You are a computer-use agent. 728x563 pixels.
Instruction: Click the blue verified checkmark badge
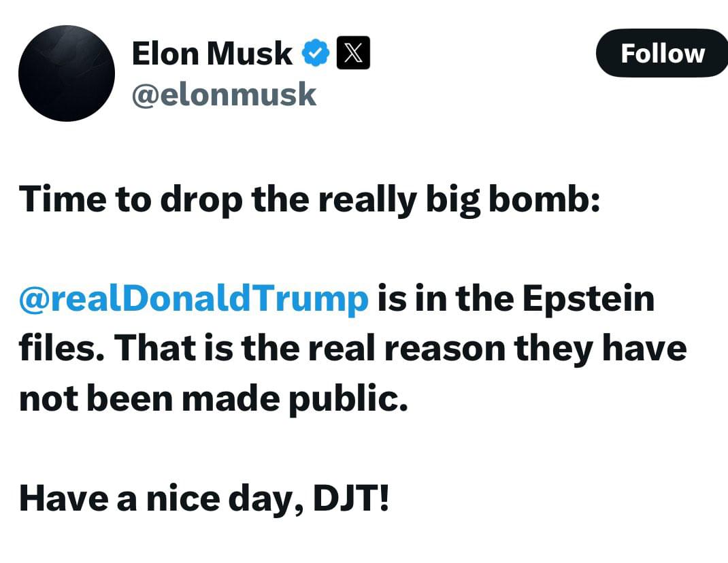coord(316,54)
